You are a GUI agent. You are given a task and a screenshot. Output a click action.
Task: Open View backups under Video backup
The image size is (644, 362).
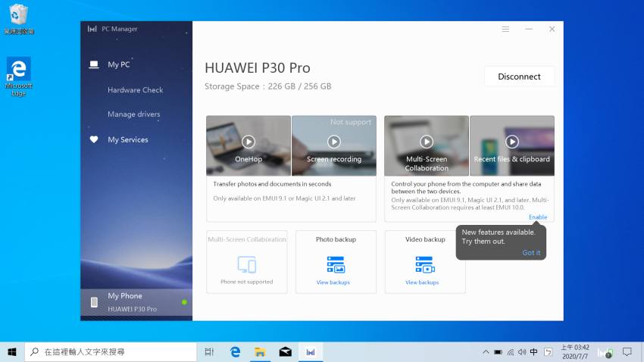pyautogui.click(x=422, y=282)
